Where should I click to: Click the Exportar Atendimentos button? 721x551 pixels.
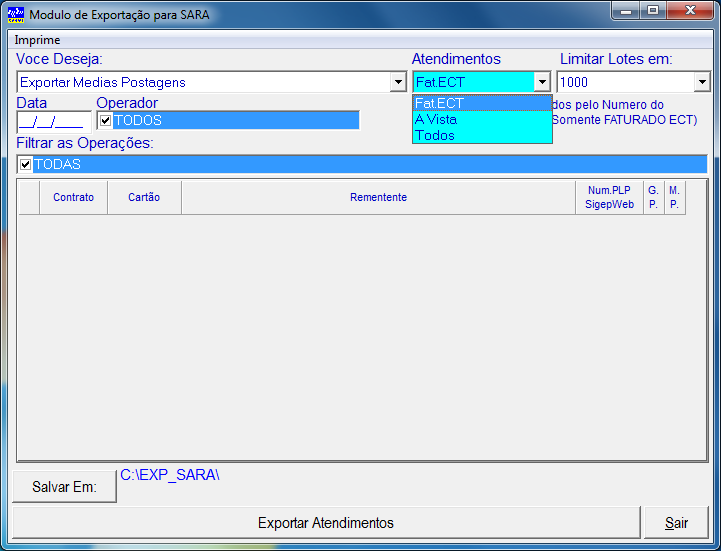(326, 523)
